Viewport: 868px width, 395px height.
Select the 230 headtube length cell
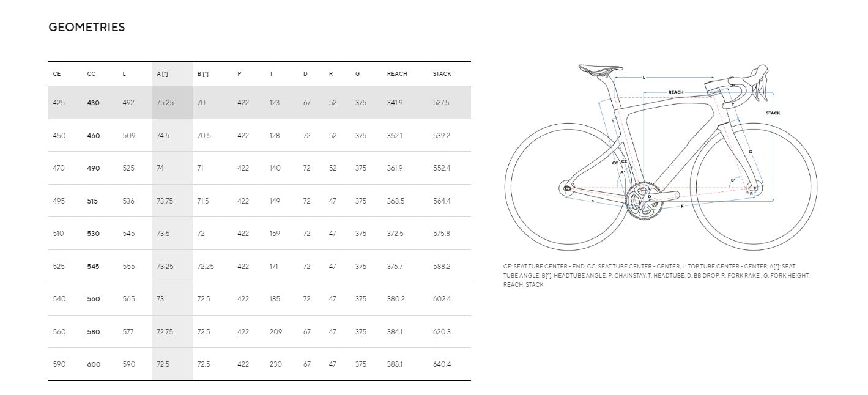tap(276, 364)
